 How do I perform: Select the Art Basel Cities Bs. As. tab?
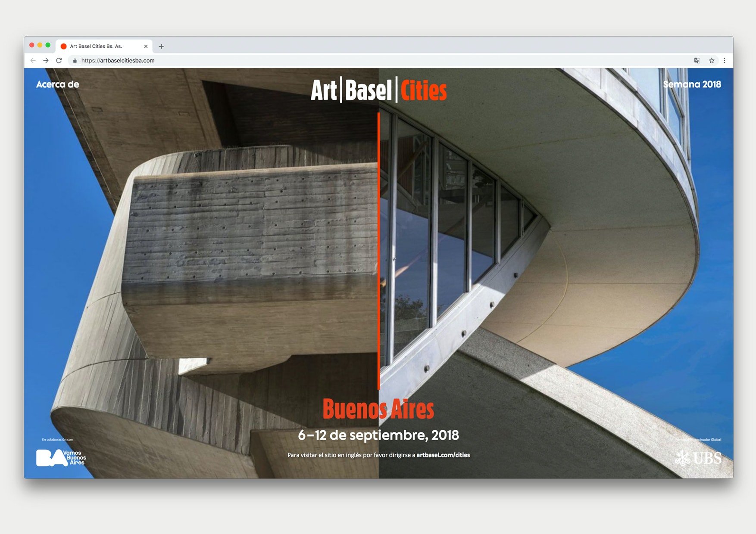tap(104, 47)
